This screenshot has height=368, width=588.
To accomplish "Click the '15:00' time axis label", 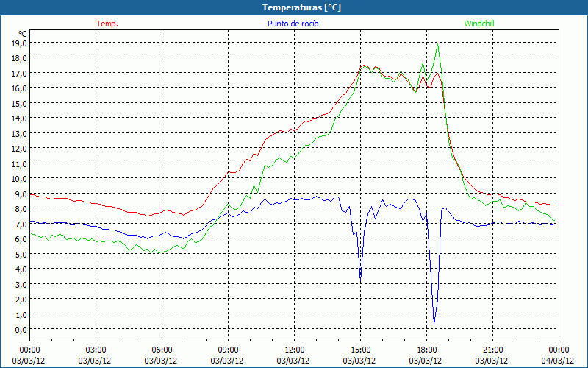I will pos(361,350).
